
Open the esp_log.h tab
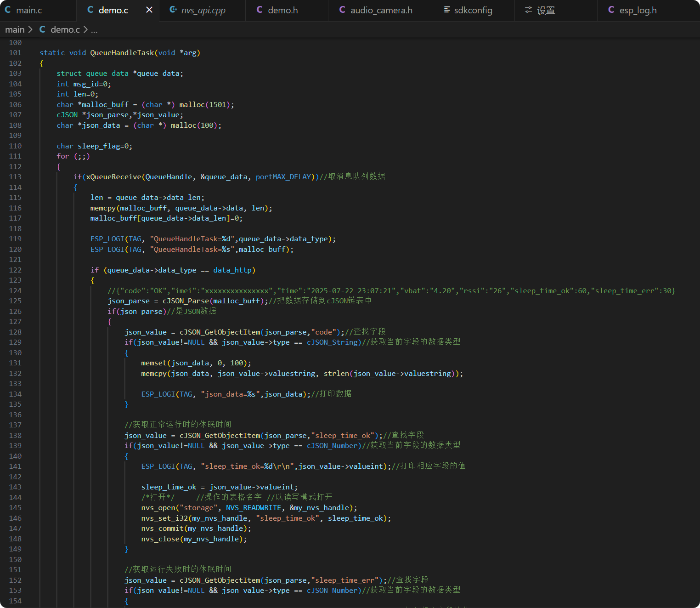(x=638, y=10)
